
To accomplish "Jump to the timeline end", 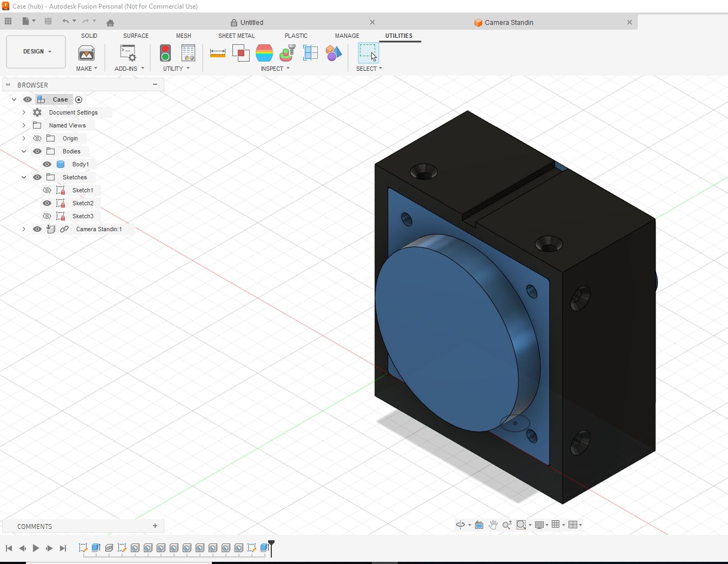I will [x=63, y=548].
